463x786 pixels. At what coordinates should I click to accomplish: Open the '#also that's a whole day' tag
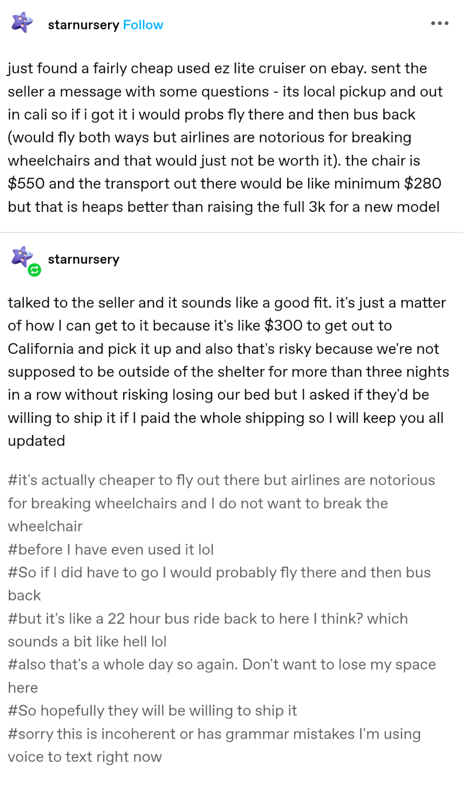pos(222,676)
